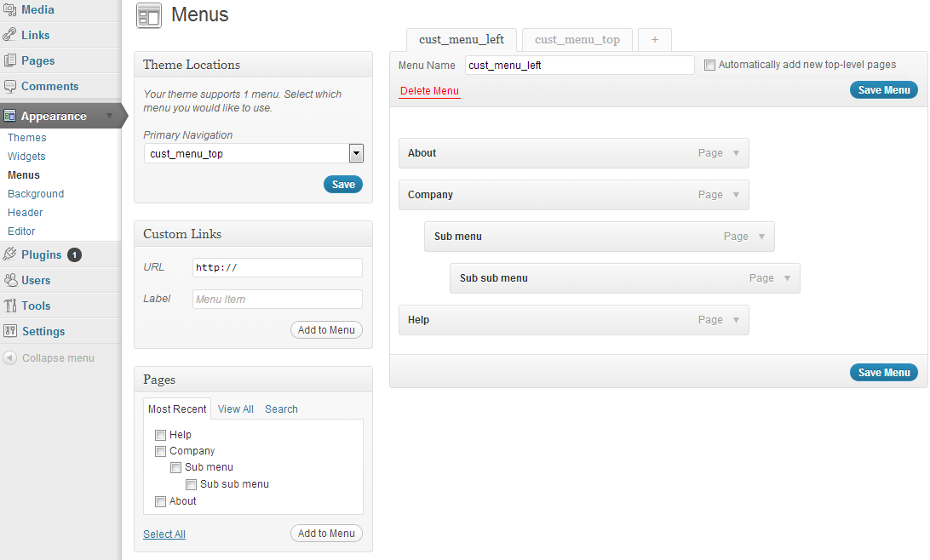Click the custom link URL field
Screen dimensions: 930x560
coord(277,267)
